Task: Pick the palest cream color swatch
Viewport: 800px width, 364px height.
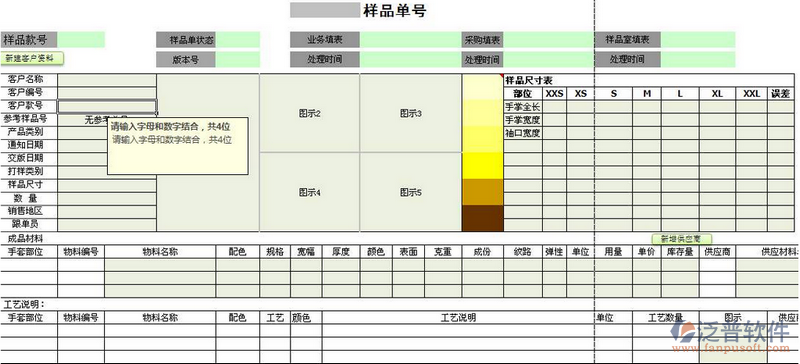Action: click(483, 87)
